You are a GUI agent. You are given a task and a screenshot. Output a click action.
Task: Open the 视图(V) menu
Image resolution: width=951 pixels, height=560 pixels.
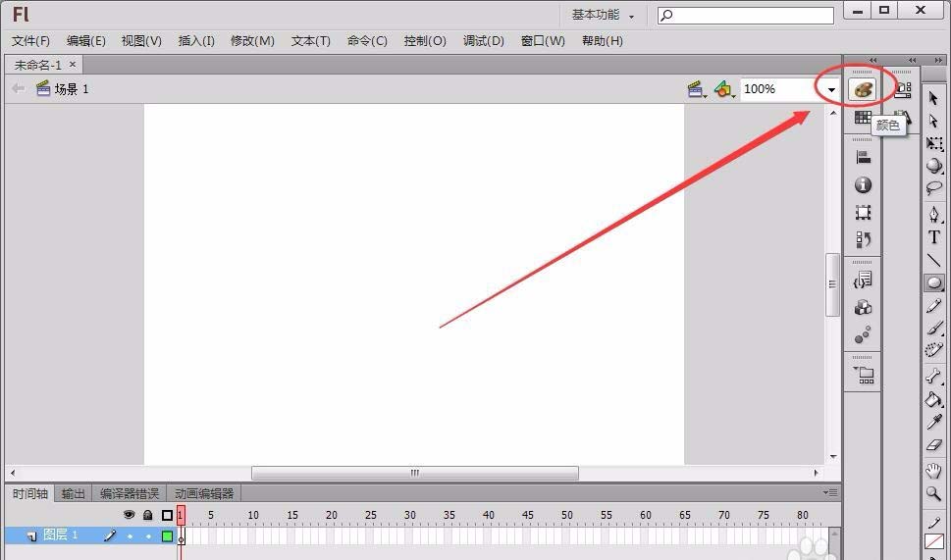[x=141, y=40]
